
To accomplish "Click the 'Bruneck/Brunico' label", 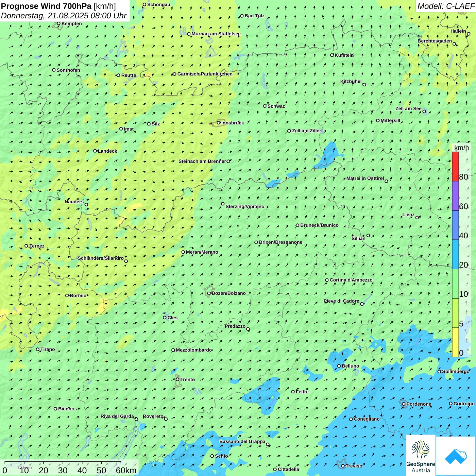I will coord(319,225).
